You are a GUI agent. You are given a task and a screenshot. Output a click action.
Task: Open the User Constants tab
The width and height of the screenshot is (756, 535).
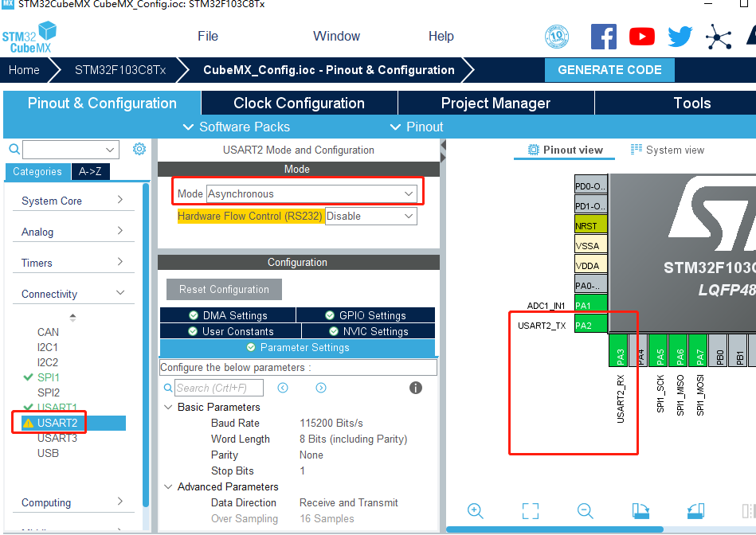[x=230, y=331]
